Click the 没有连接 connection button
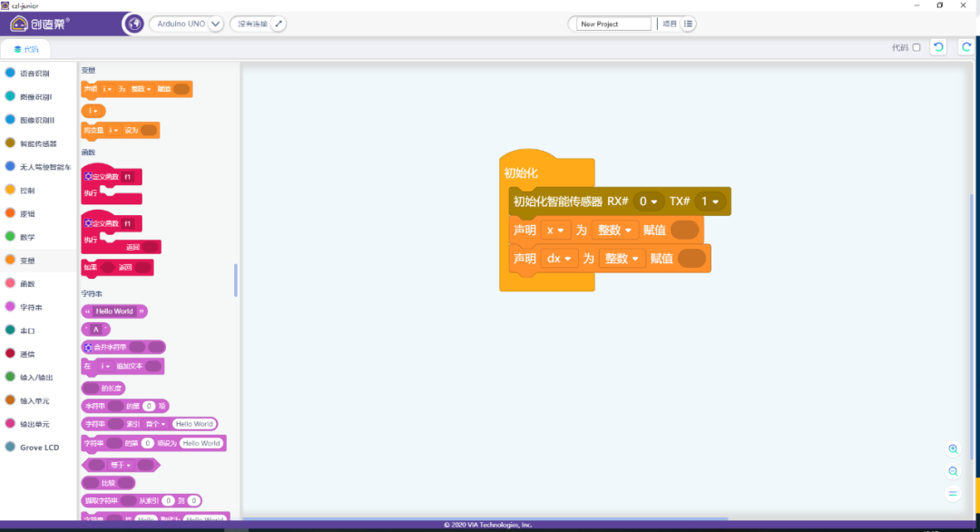 252,24
